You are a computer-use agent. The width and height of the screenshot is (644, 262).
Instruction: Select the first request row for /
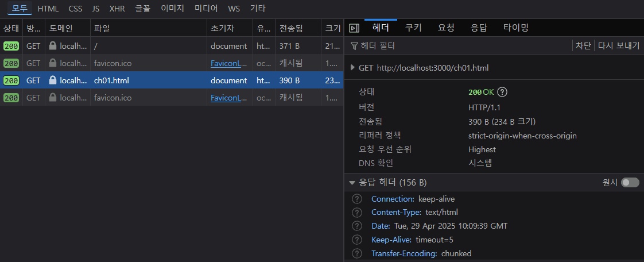149,46
